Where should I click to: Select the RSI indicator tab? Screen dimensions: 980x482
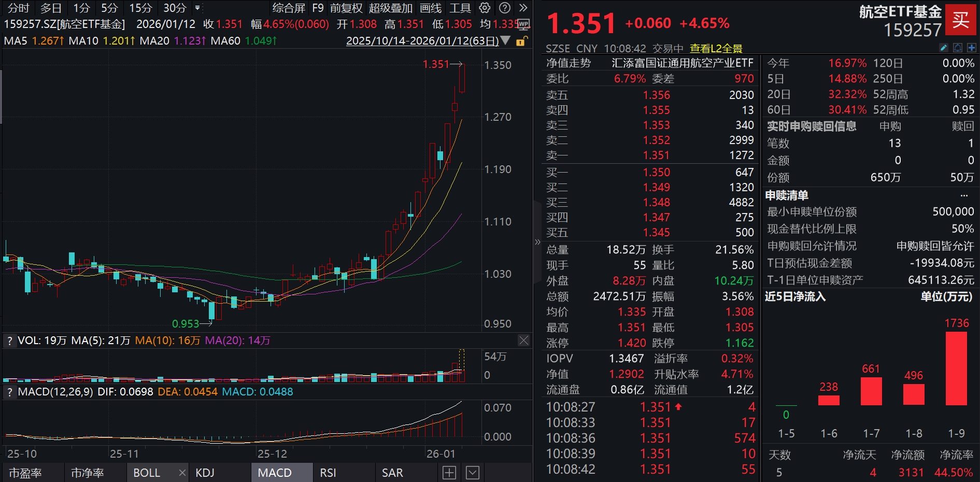pyautogui.click(x=328, y=473)
